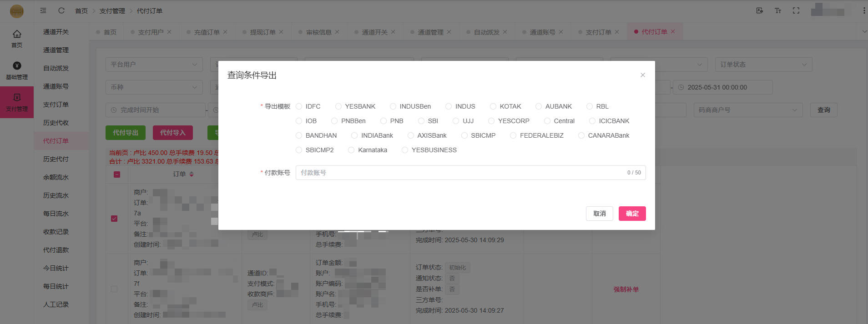Expand the 订单状态 dropdown
The image size is (868, 324).
(763, 65)
